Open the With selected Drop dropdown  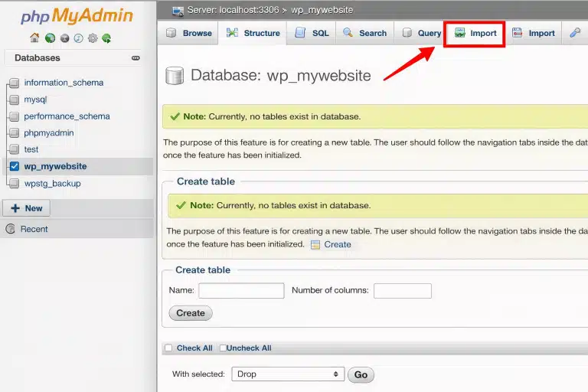(288, 374)
